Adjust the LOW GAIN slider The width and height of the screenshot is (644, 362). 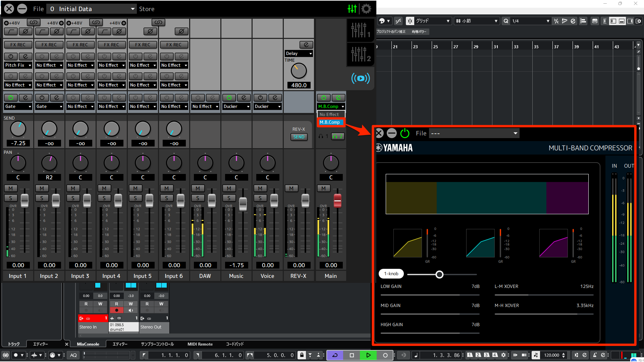pos(430,295)
